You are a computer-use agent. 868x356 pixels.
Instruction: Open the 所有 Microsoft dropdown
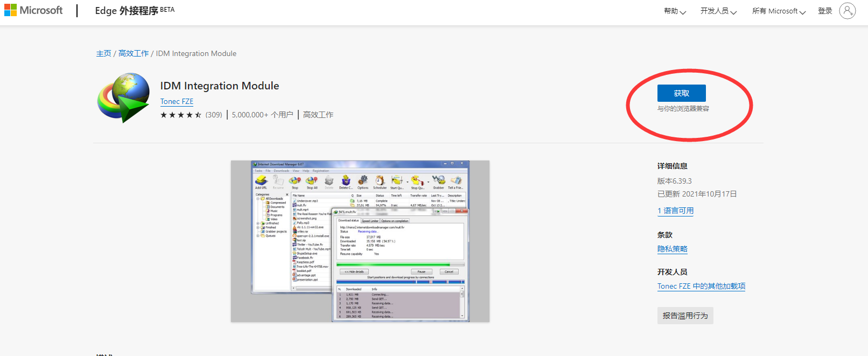779,11
